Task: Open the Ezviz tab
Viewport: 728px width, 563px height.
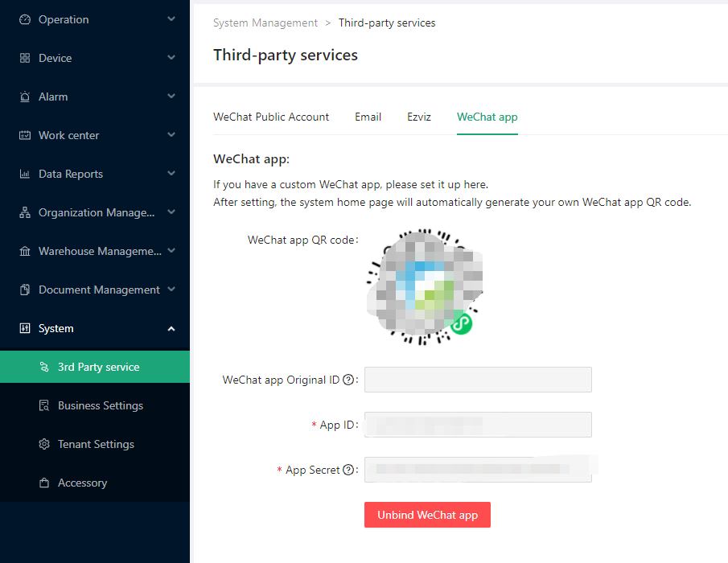Action: [419, 117]
